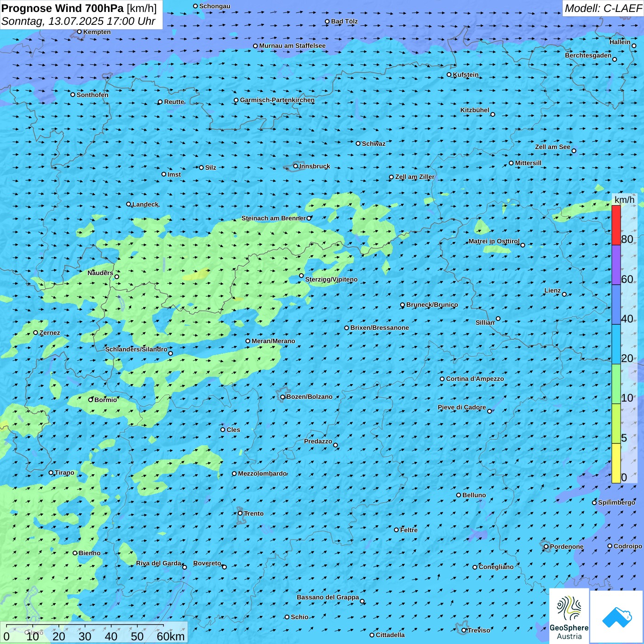Click the Kitzbühel city marker
Screen dimensions: 644x644
[493, 115]
